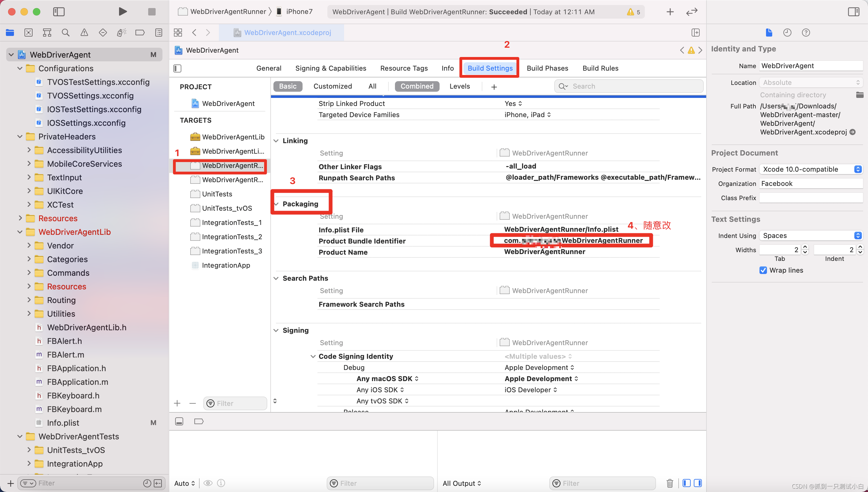The image size is (868, 492).
Task: Show the Quick Help inspector
Action: pyautogui.click(x=806, y=33)
